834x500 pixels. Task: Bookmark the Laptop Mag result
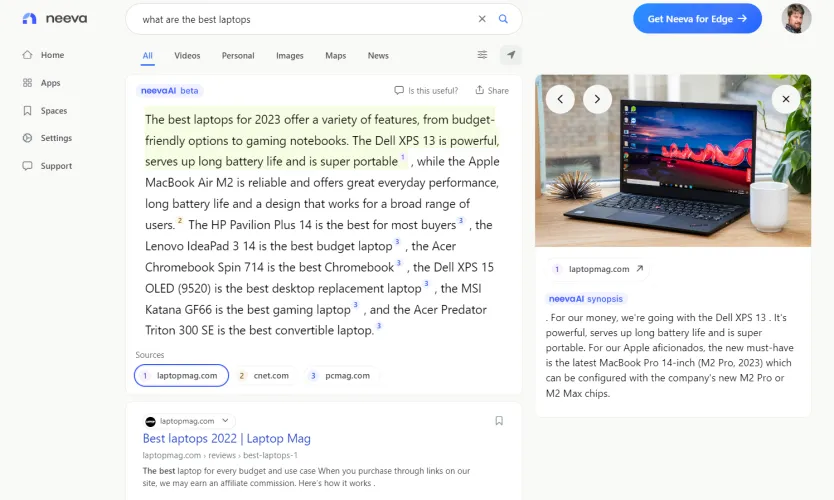[499, 421]
